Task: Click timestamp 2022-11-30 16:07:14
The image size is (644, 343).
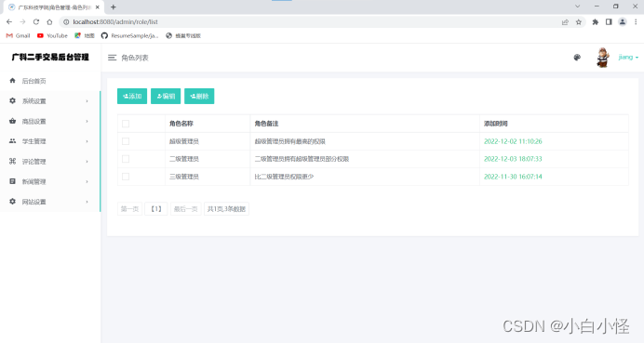Action: point(513,177)
